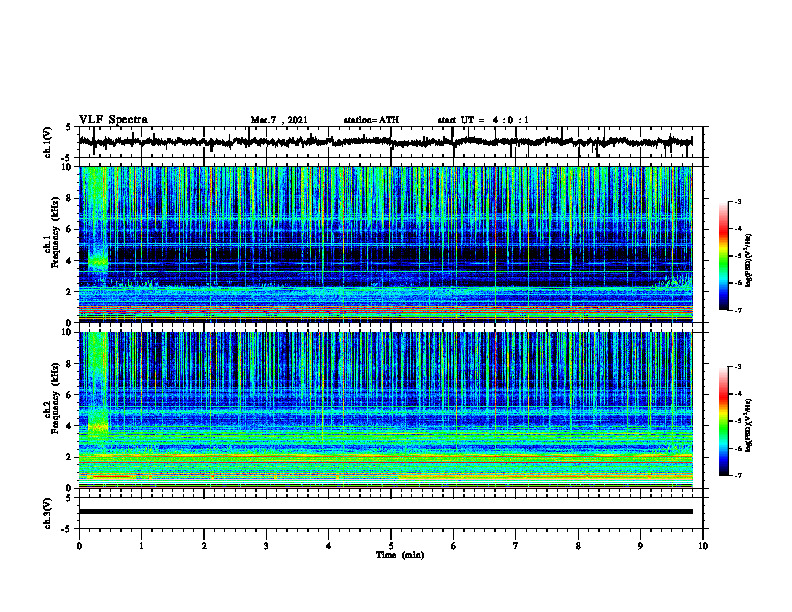Click time axis tick label "3"
This screenshot has height=612, width=792.
point(266,546)
